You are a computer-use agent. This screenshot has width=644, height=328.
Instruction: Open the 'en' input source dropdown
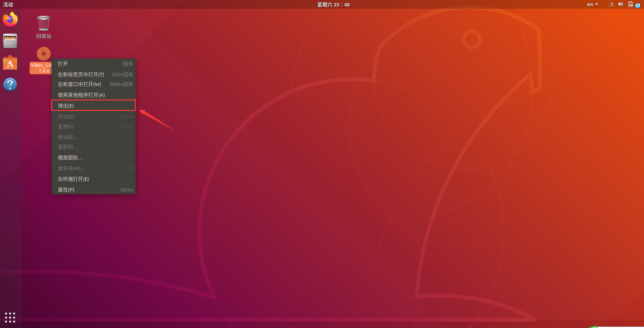click(x=593, y=4)
